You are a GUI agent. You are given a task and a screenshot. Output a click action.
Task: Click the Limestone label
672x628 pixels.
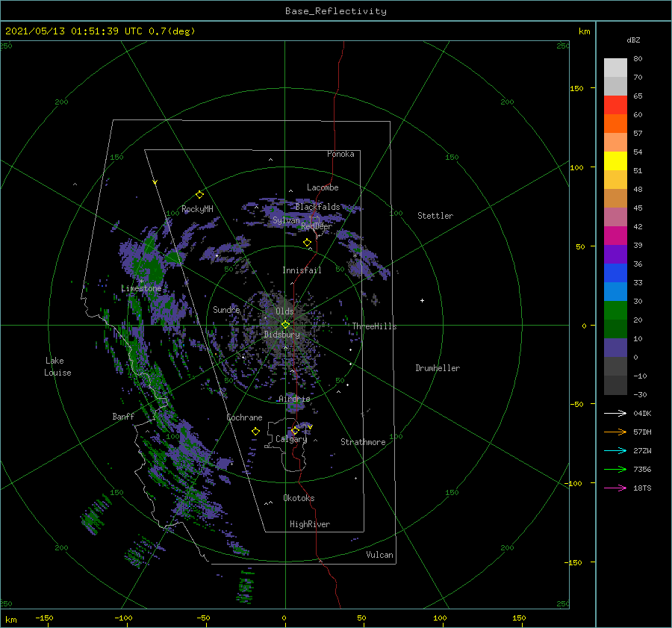click(141, 288)
